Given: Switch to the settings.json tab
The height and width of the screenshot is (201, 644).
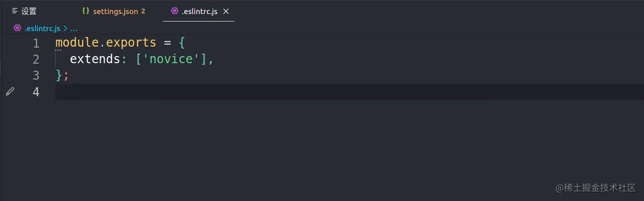Looking at the screenshot, I should (115, 11).
